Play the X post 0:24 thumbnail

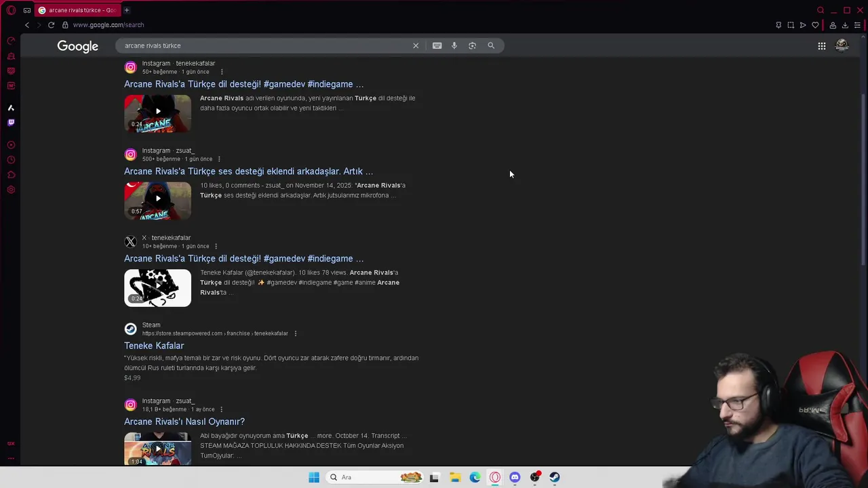pos(157,288)
